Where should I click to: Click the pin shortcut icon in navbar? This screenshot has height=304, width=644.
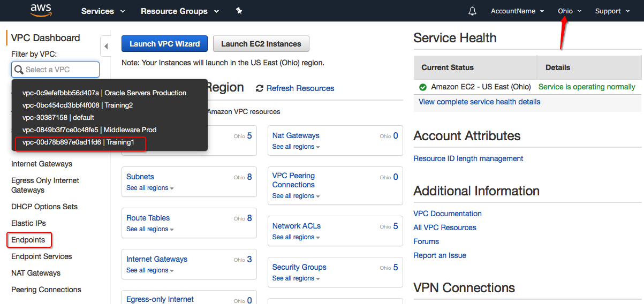[x=239, y=11]
